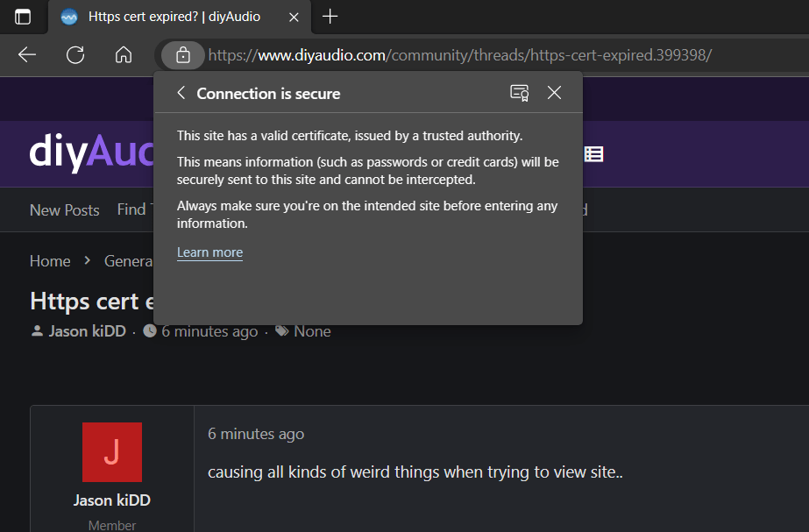Click the lock icon in the address bar

[183, 54]
